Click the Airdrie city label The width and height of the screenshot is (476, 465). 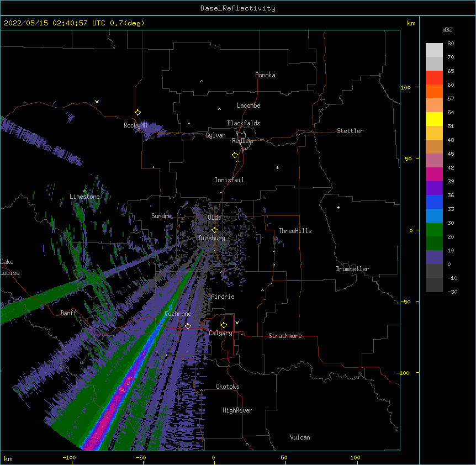click(x=223, y=297)
